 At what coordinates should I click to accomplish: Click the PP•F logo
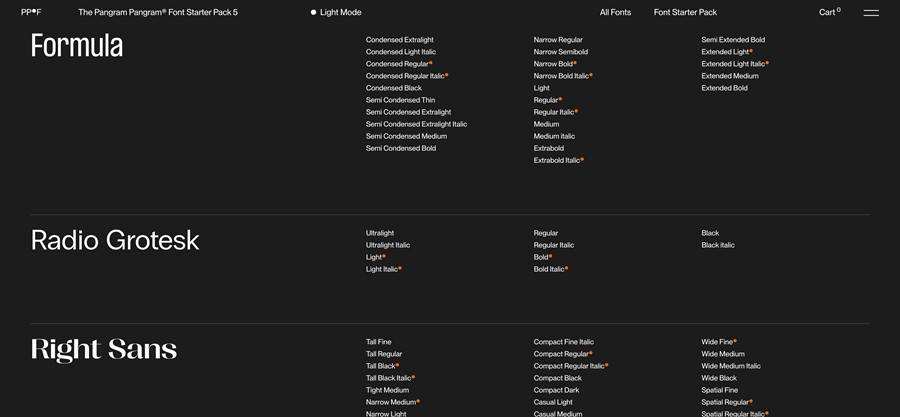[31, 12]
